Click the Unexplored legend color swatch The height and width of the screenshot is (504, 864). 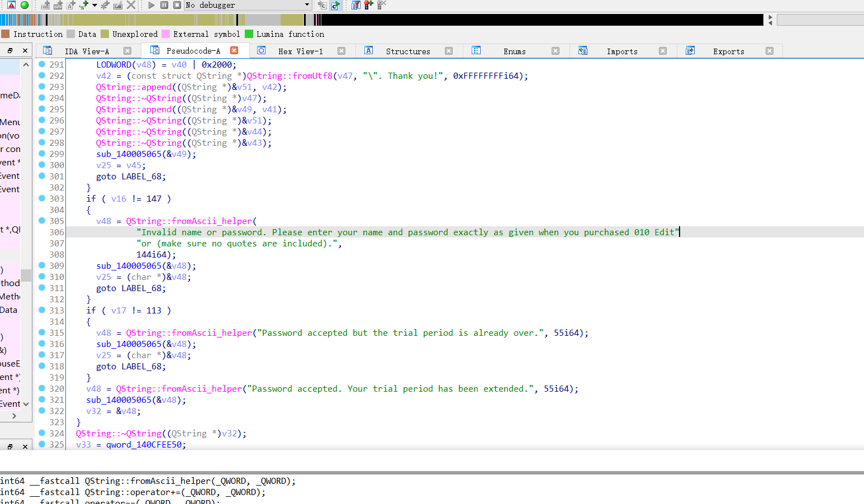pos(105,34)
